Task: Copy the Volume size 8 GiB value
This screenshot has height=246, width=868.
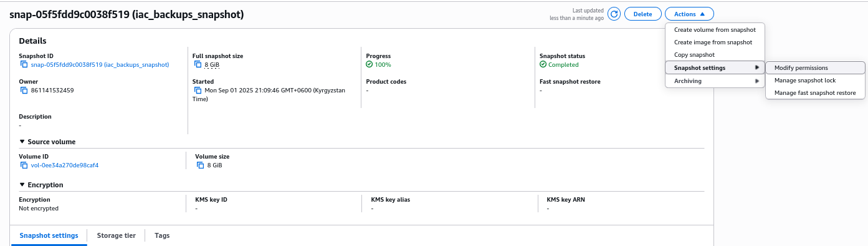Action: point(201,165)
